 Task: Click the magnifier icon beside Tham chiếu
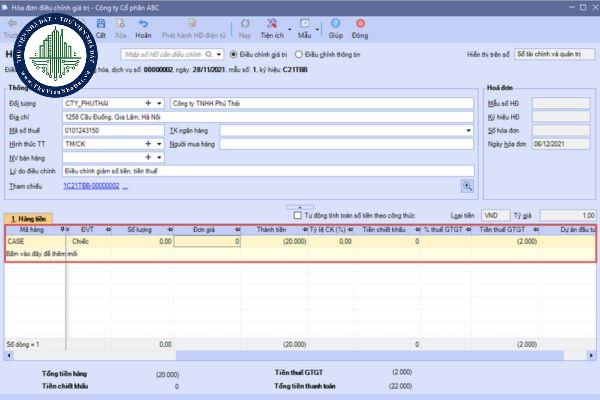coord(466,186)
